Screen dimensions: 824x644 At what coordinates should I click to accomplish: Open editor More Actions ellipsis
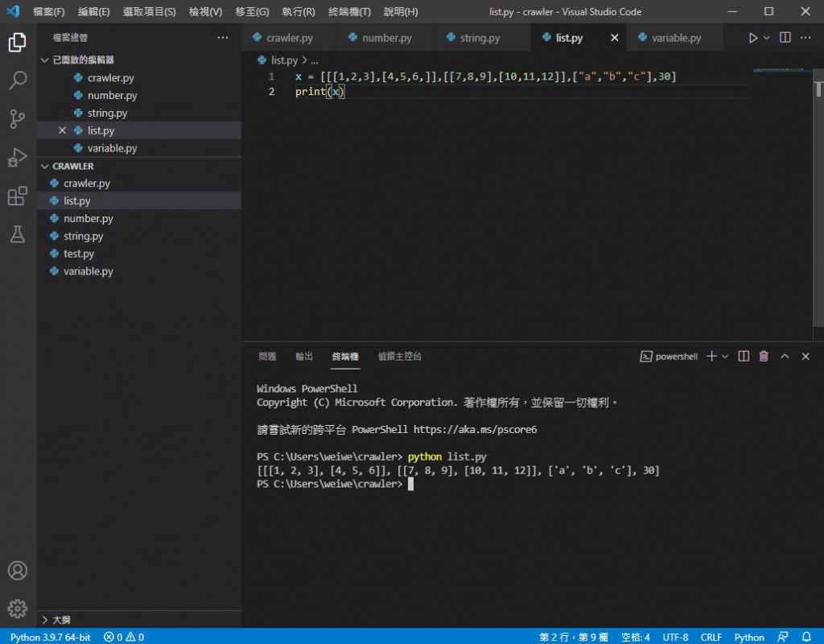[805, 37]
